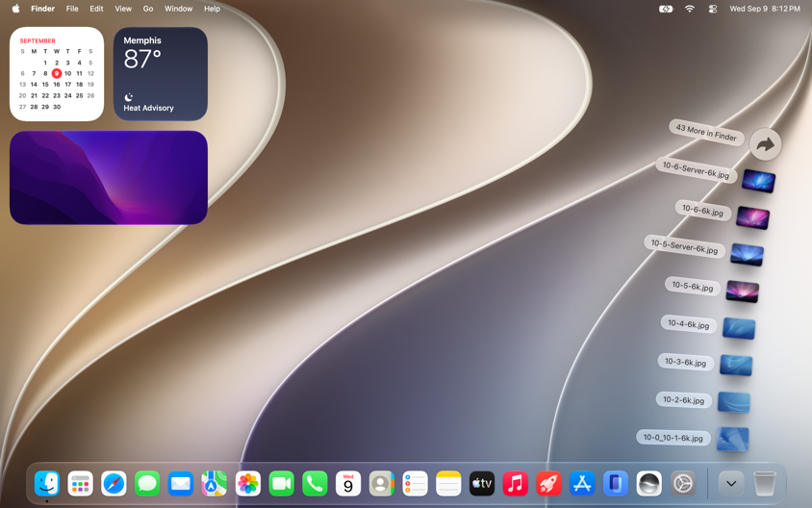Select highlighted day 9 in calendar widget
812x508 pixels.
click(x=57, y=73)
